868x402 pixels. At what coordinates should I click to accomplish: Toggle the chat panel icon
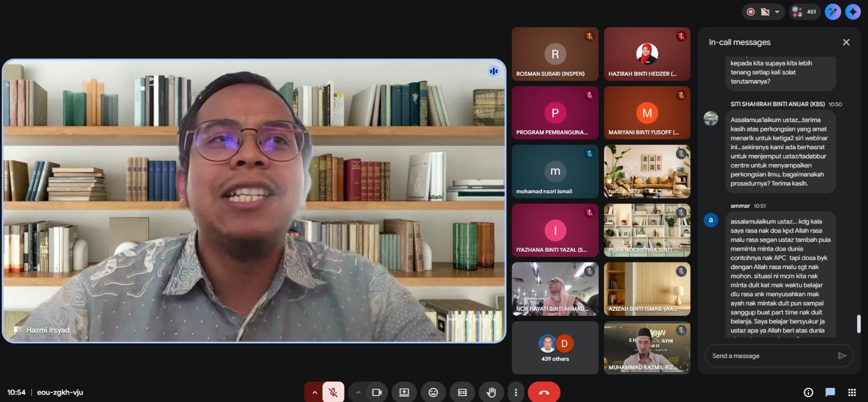click(830, 392)
